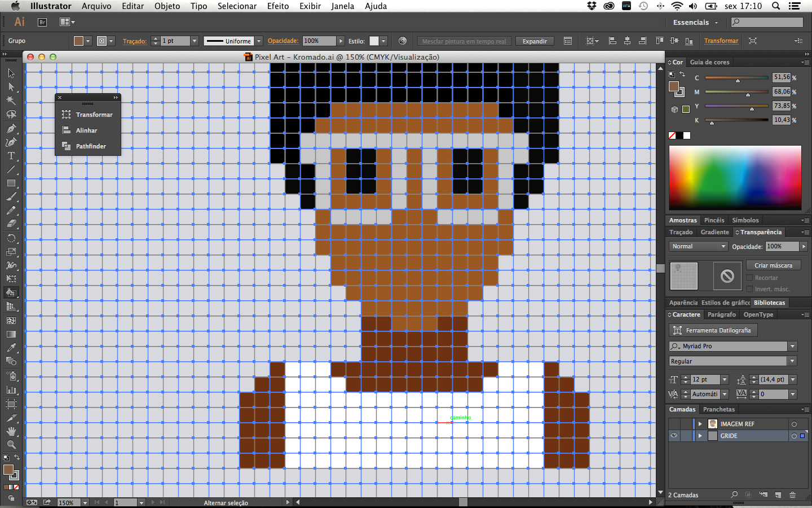Switch to the Guia de cores tab

[709, 62]
